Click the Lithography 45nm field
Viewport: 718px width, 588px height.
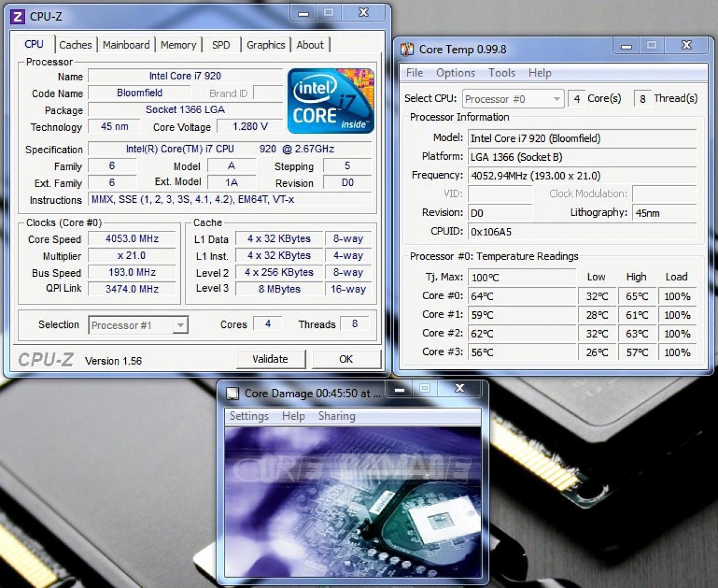pyautogui.click(x=665, y=213)
